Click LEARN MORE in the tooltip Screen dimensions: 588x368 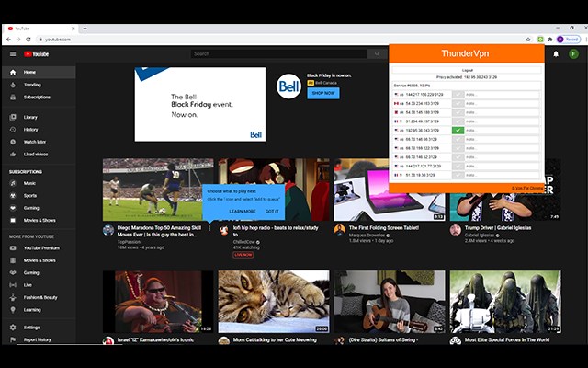[243, 212]
